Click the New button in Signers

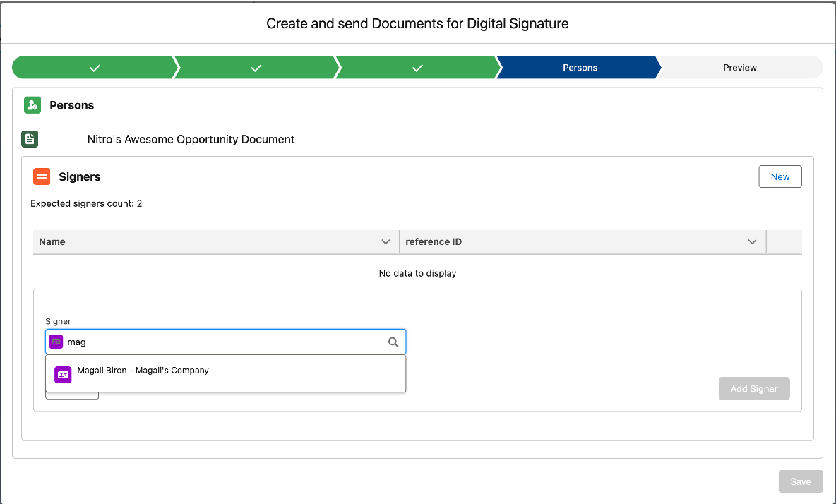pyautogui.click(x=780, y=176)
